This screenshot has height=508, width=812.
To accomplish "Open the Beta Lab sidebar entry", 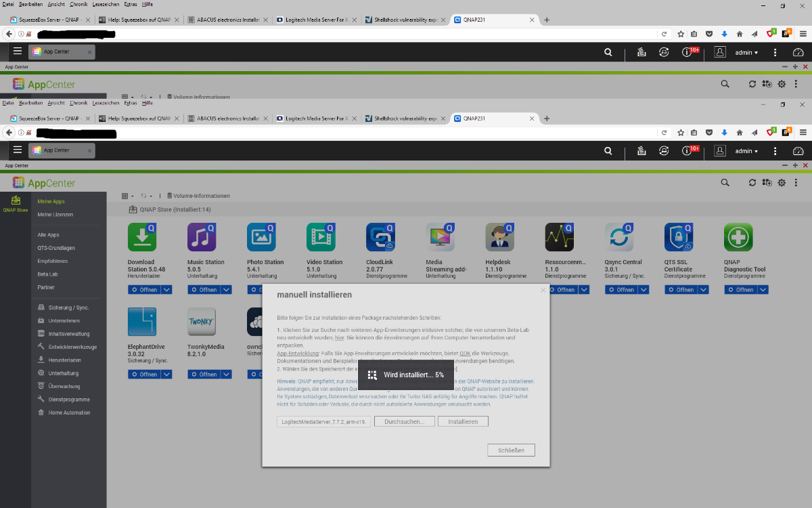I will coord(47,274).
